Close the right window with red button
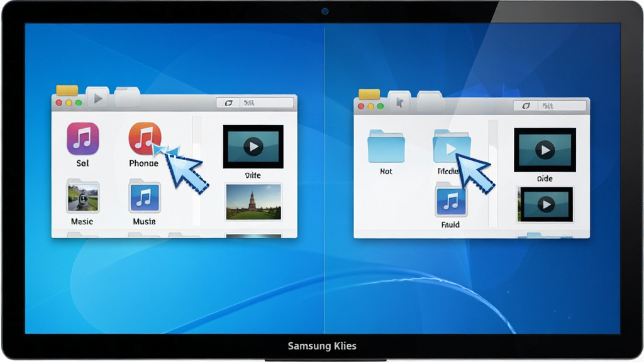 (361, 106)
